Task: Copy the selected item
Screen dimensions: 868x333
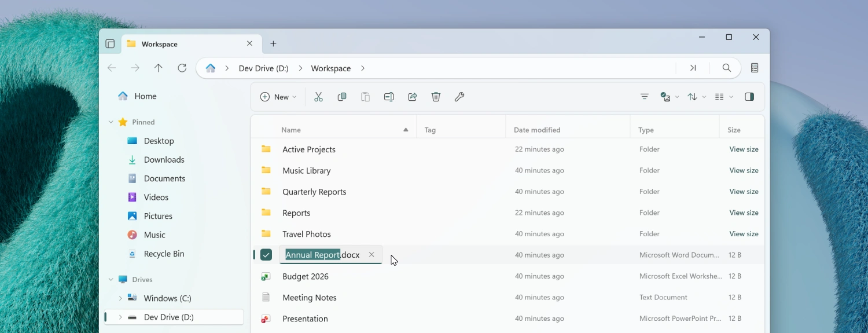Action: 342,97
